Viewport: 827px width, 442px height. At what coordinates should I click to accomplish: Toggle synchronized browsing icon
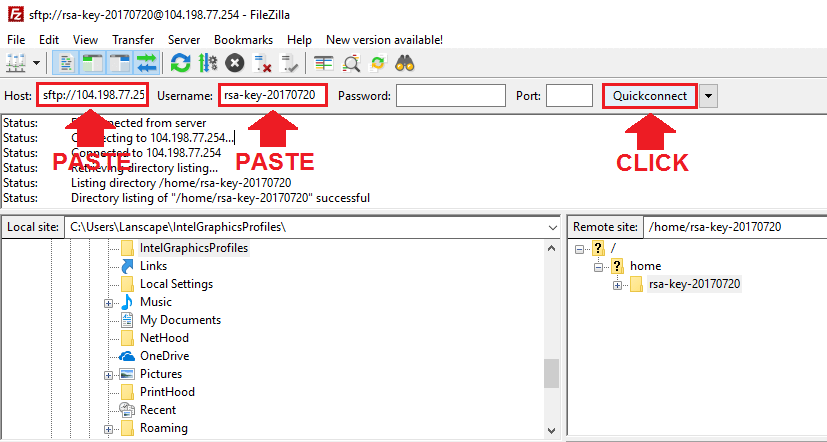(x=378, y=64)
